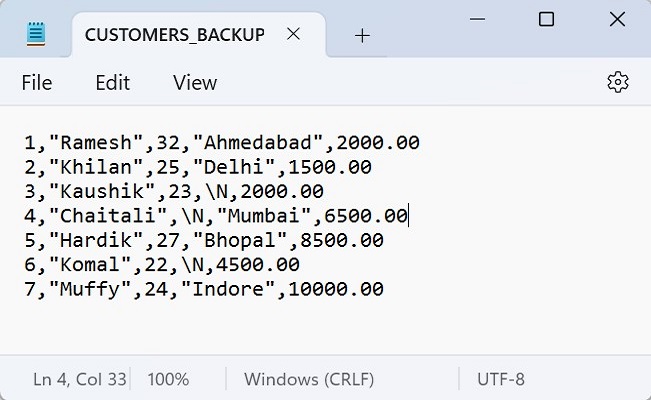Click the Ln 4, Col 33 position indicator

[80, 380]
